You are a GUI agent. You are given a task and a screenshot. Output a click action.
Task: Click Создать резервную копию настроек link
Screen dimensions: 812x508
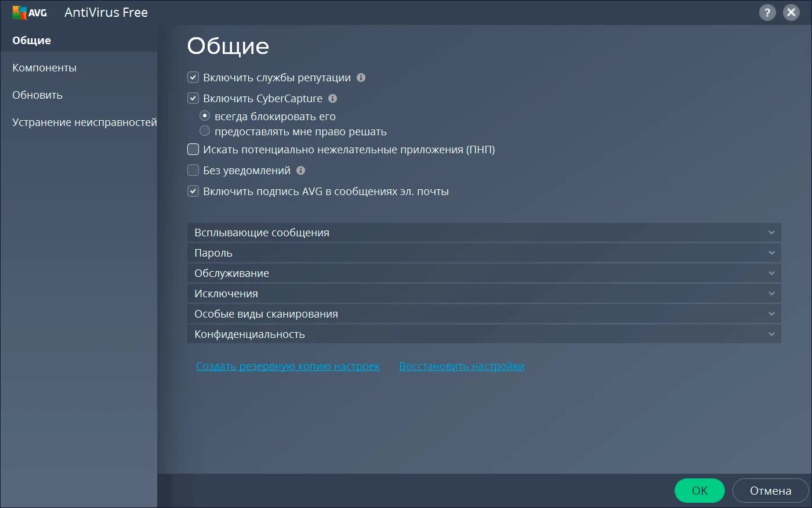tap(288, 366)
